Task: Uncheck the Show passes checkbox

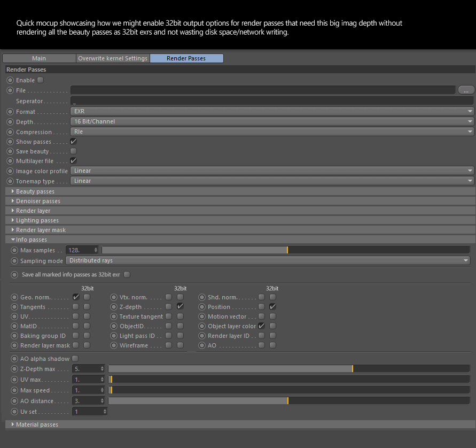Action: tap(74, 142)
